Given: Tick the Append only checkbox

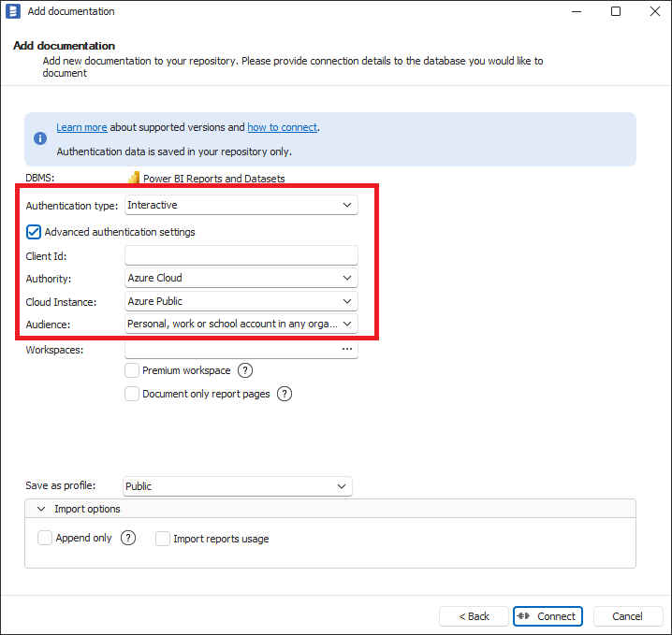Looking at the screenshot, I should point(45,539).
